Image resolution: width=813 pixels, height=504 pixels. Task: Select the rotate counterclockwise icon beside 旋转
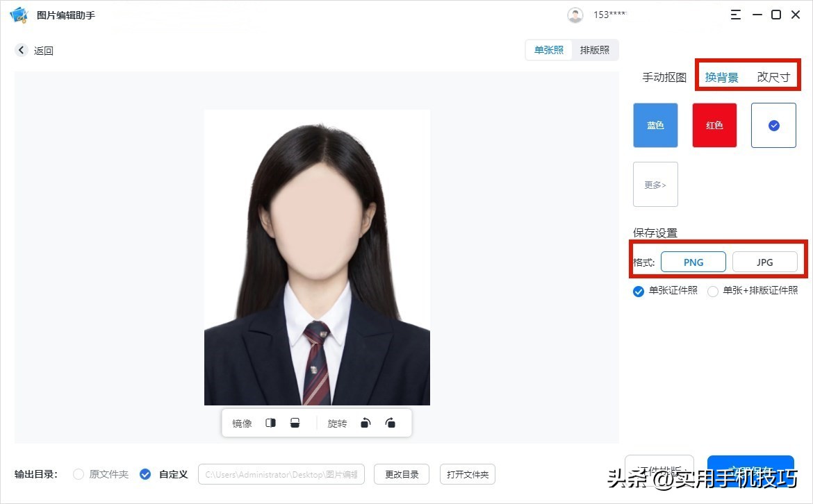365,422
